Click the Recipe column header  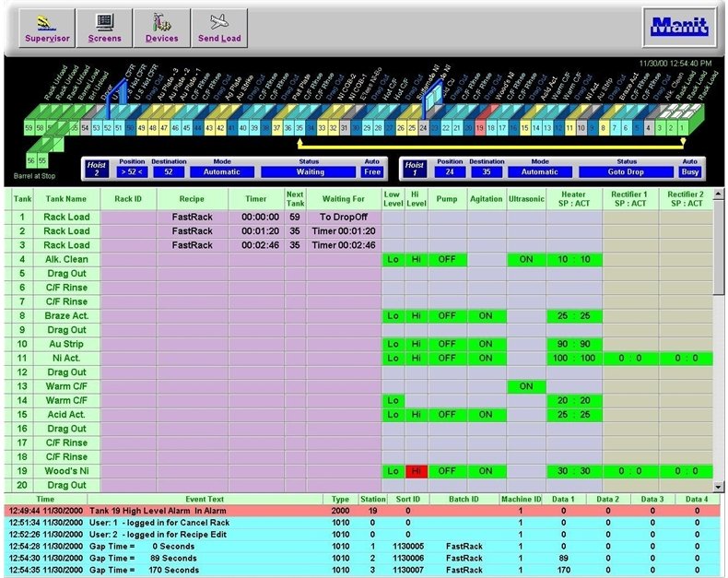(193, 197)
